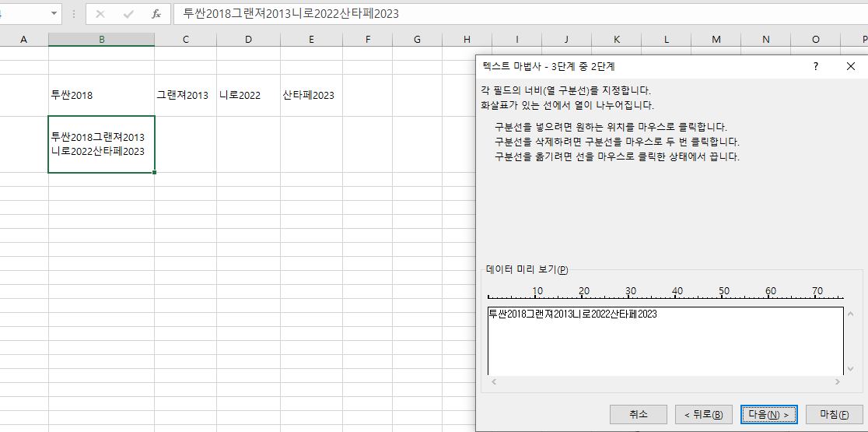Close the Text Wizard dialog
Viewport: 868px width, 432px height.
[x=851, y=66]
